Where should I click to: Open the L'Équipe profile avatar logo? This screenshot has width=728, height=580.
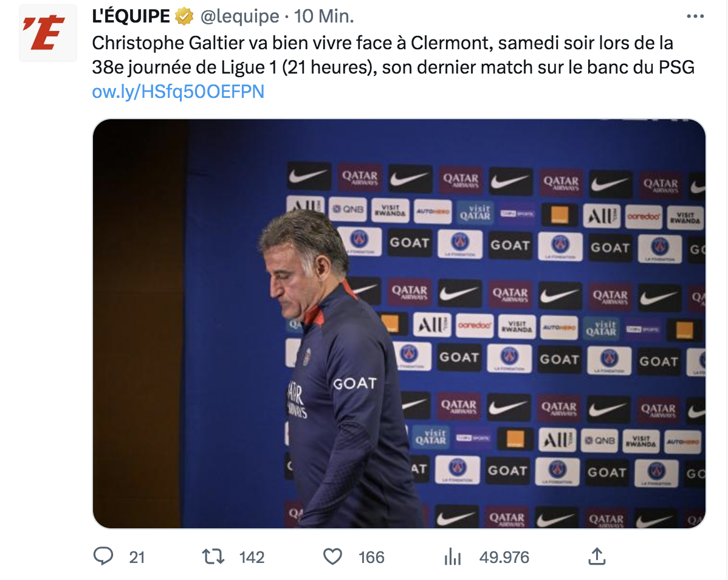click(x=47, y=33)
